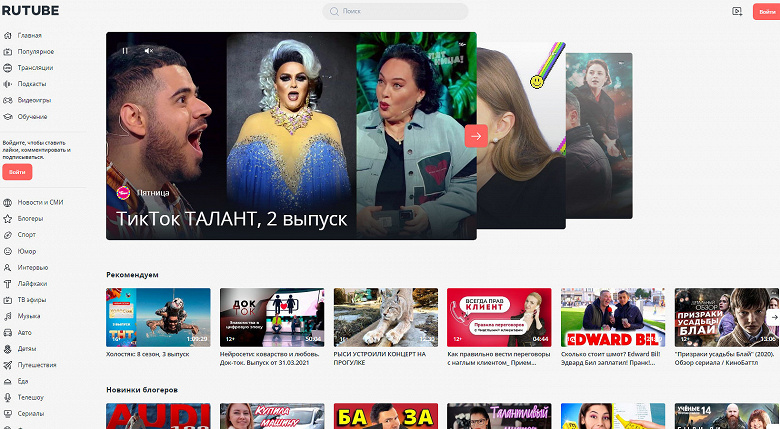The image size is (780, 429).
Task: Open the БАЗА blogger video thumbnail
Action: click(386, 416)
